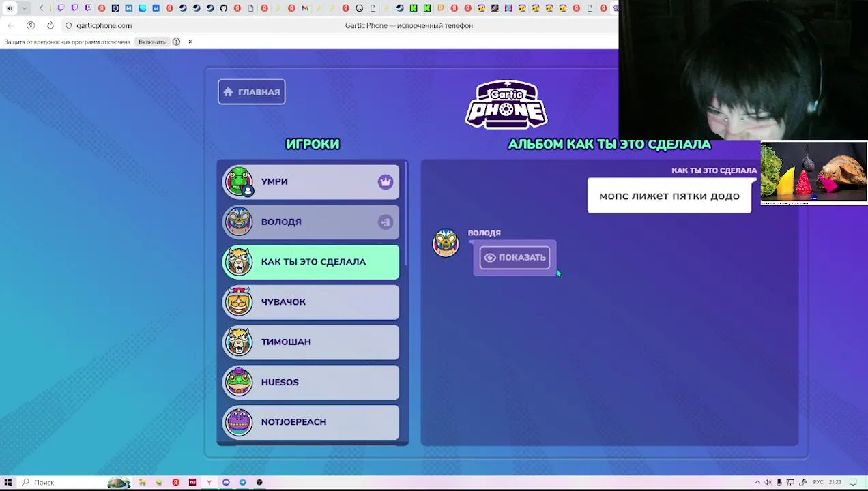Select player ЧУВАЧОК in the list
The height and width of the screenshot is (491, 868).
tap(311, 302)
